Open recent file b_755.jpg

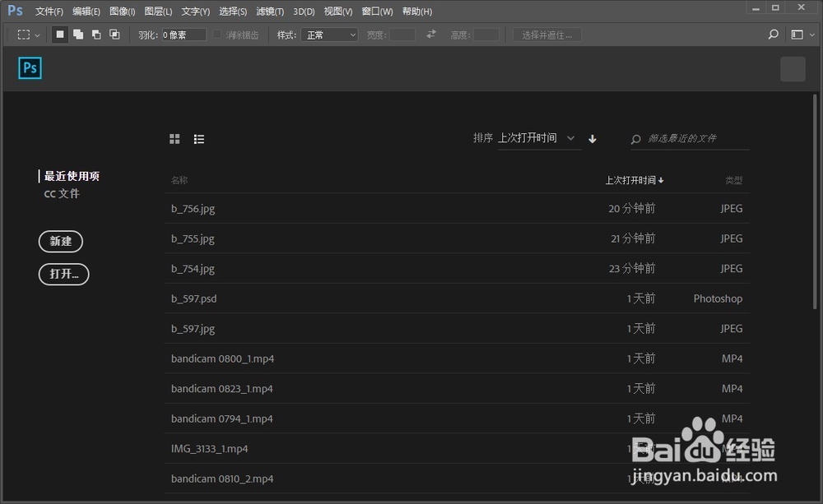point(457,238)
